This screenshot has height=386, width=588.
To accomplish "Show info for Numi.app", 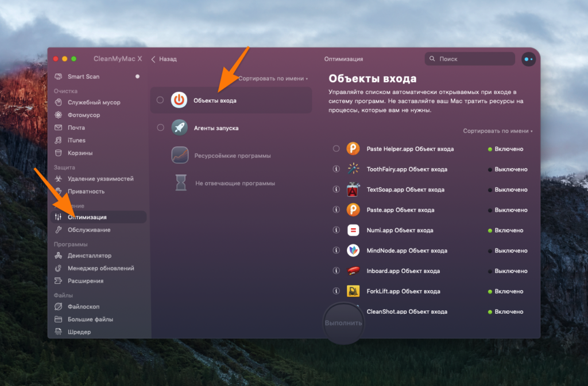I will pyautogui.click(x=336, y=230).
